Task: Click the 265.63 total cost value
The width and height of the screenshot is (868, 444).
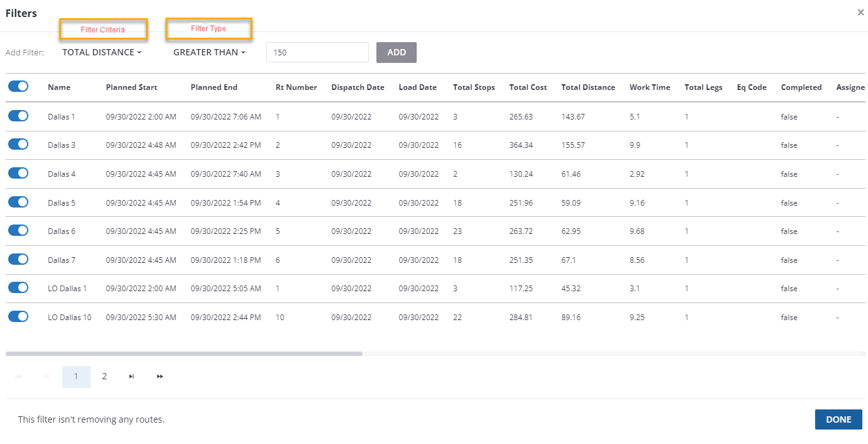Action: [521, 116]
